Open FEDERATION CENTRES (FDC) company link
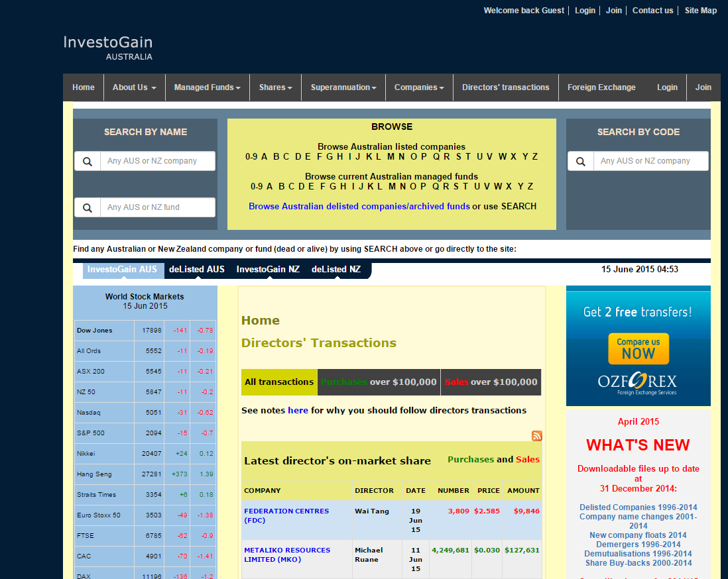Image resolution: width=728 pixels, height=579 pixels. 286,516
